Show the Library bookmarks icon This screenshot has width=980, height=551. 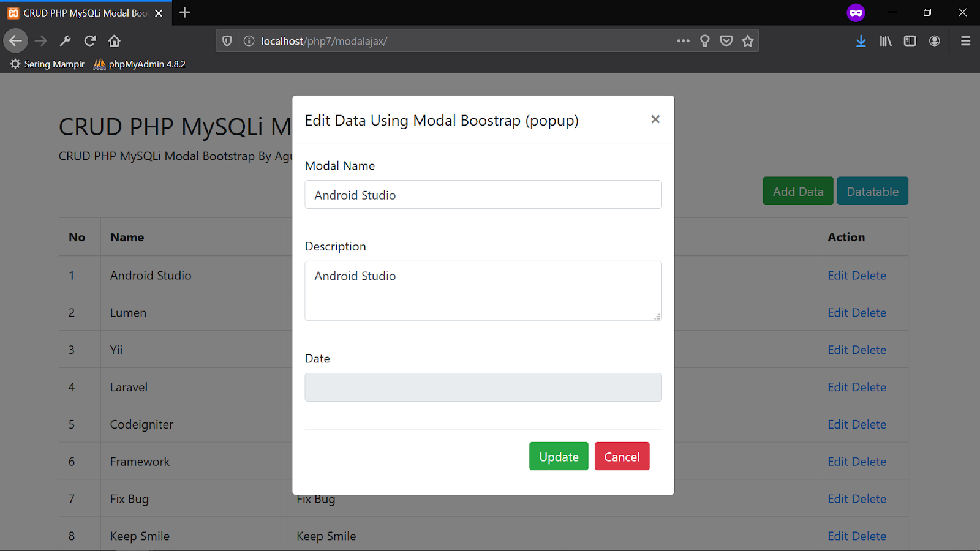click(x=886, y=41)
